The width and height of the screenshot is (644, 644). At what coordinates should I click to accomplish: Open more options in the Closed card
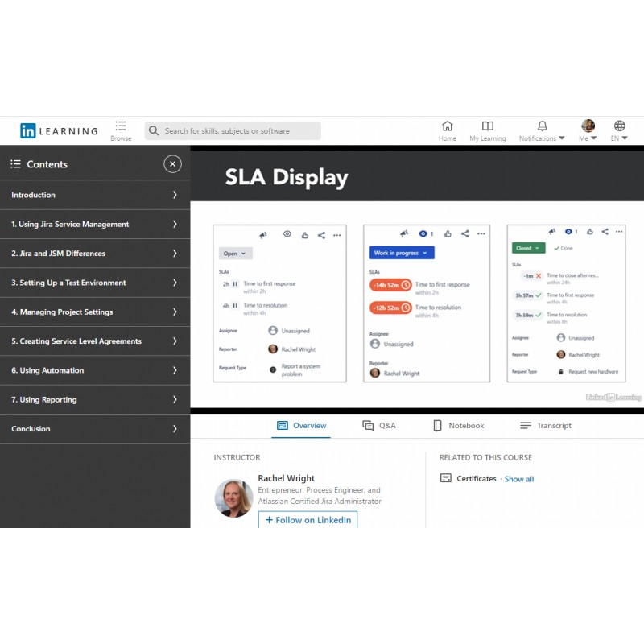point(619,232)
